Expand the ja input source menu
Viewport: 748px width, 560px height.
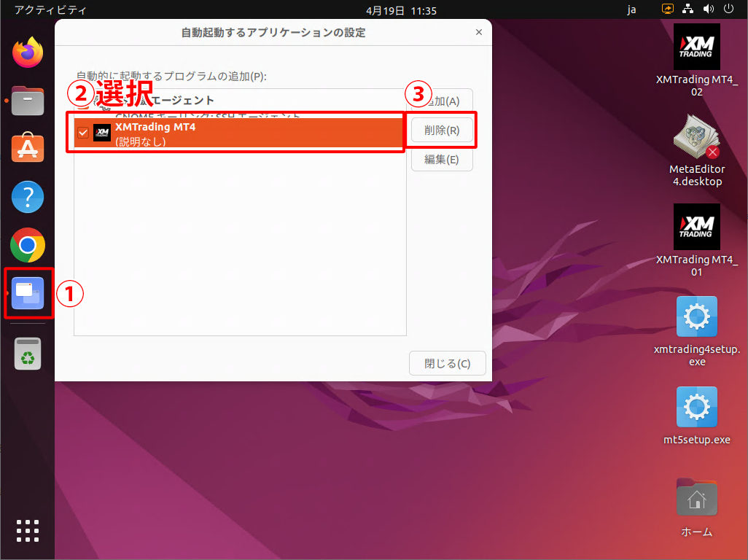click(x=631, y=10)
